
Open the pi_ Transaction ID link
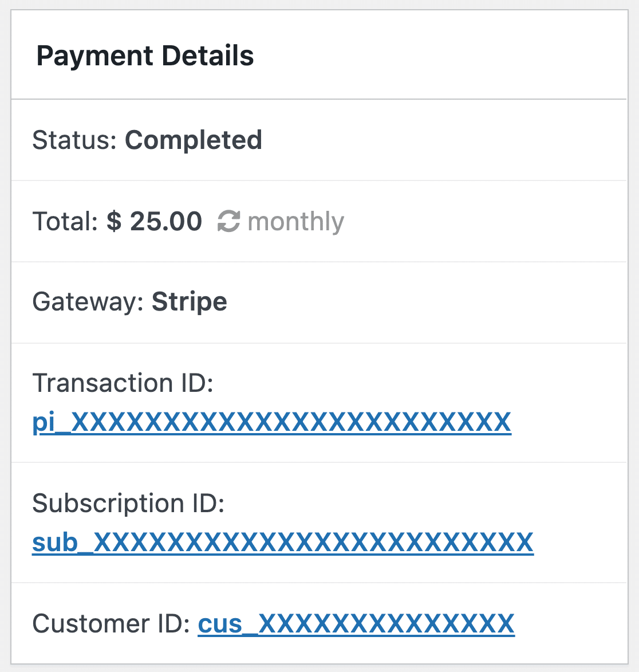pos(272,423)
